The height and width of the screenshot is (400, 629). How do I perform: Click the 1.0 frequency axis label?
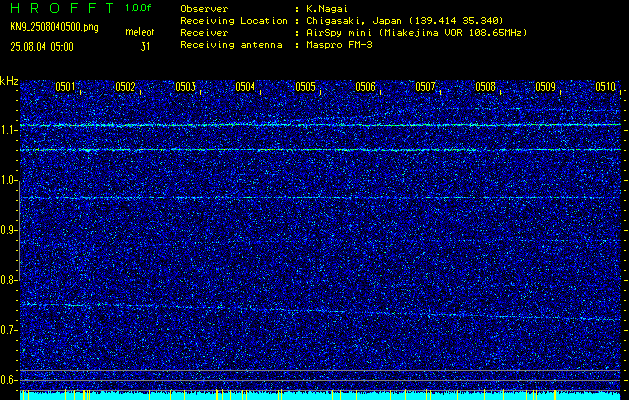(9, 180)
